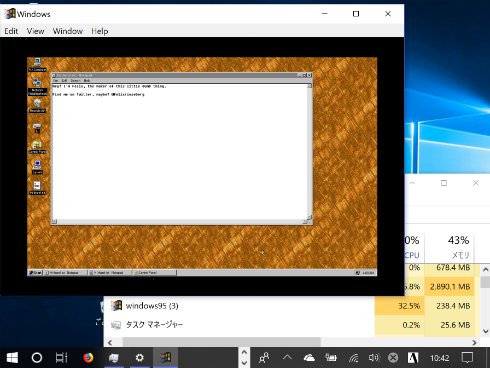
Task: Select the windows95 app taskbar icon
Action: tap(165, 358)
